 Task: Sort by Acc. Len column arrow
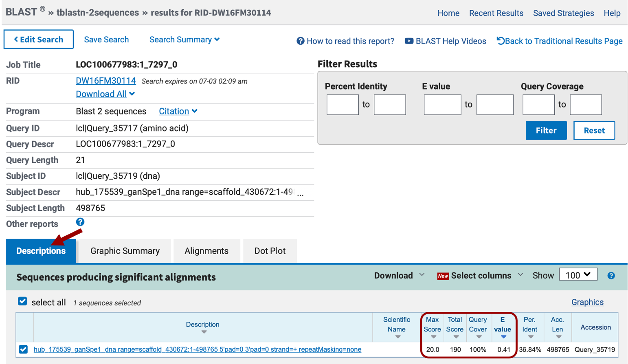tap(558, 337)
